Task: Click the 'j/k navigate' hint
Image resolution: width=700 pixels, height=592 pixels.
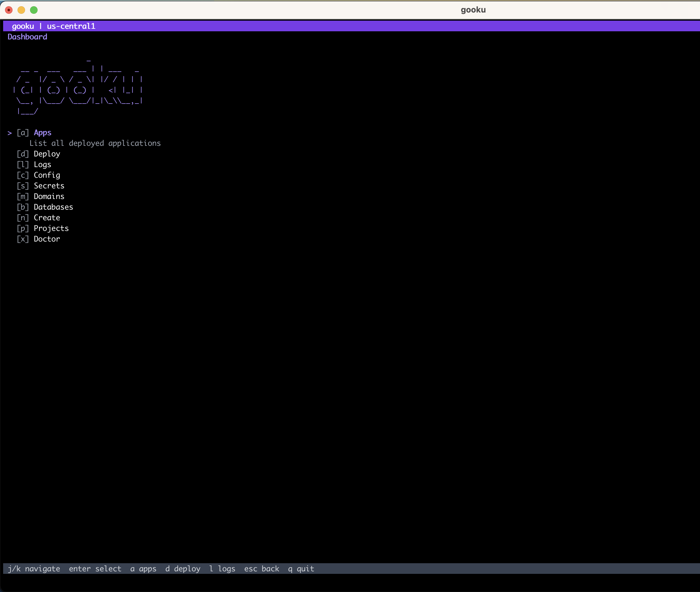Action: (x=34, y=569)
